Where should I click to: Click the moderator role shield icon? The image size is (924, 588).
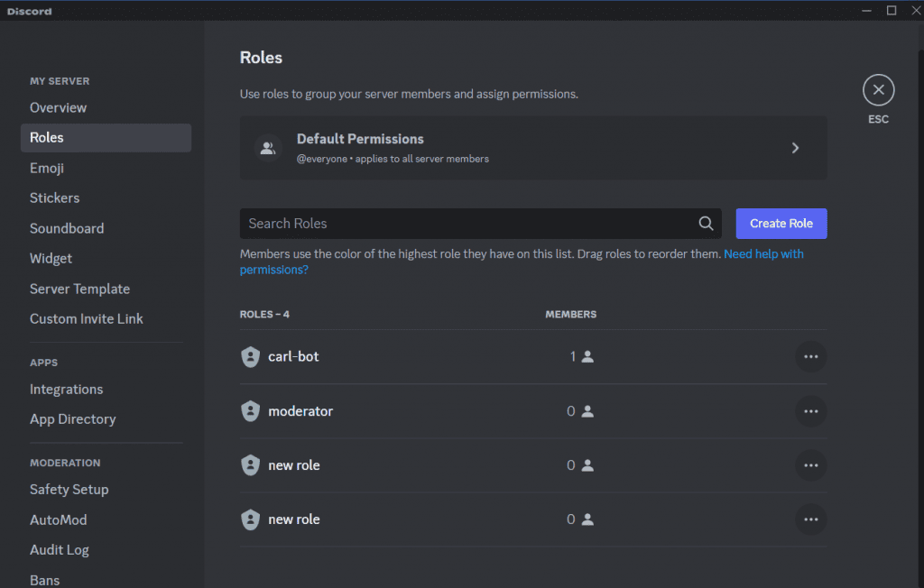pos(251,411)
